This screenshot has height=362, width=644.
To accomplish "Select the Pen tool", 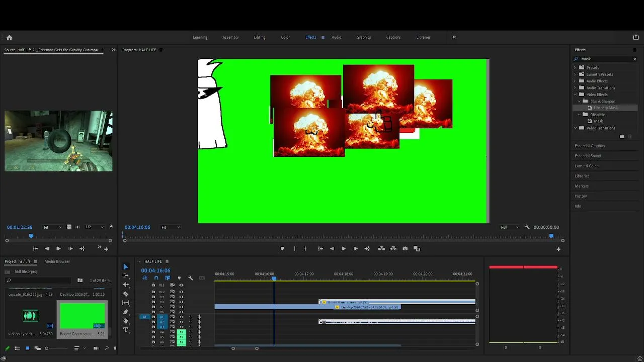I will pyautogui.click(x=126, y=312).
